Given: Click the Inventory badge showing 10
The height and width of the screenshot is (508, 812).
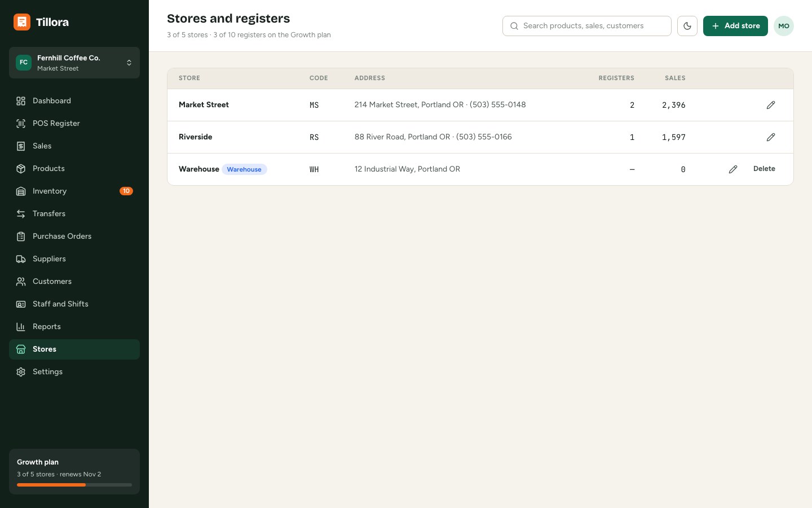Looking at the screenshot, I should 126,191.
